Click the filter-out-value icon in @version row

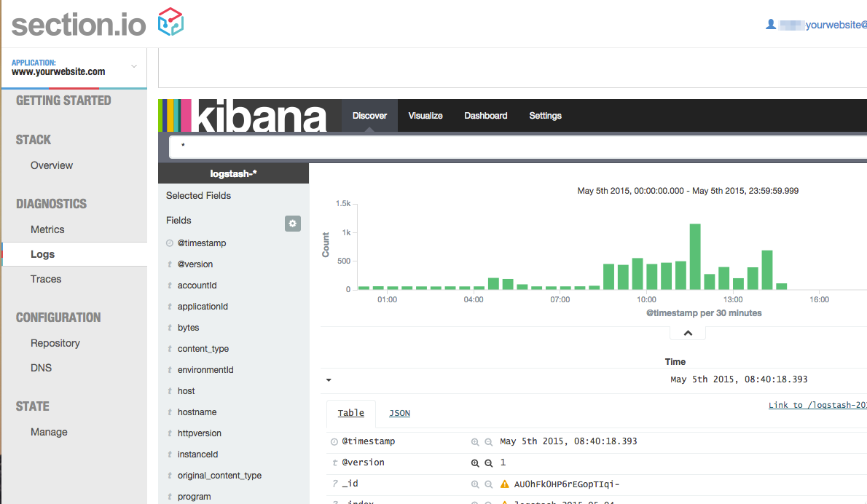(x=488, y=463)
